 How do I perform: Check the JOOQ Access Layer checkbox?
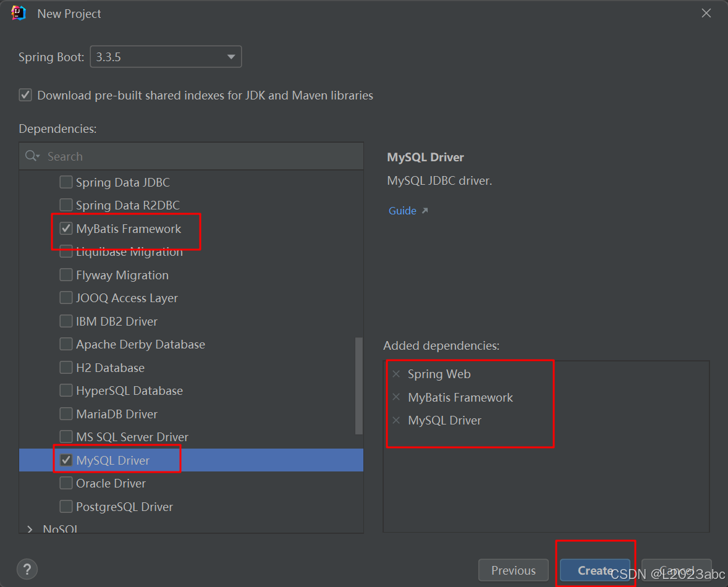click(66, 298)
